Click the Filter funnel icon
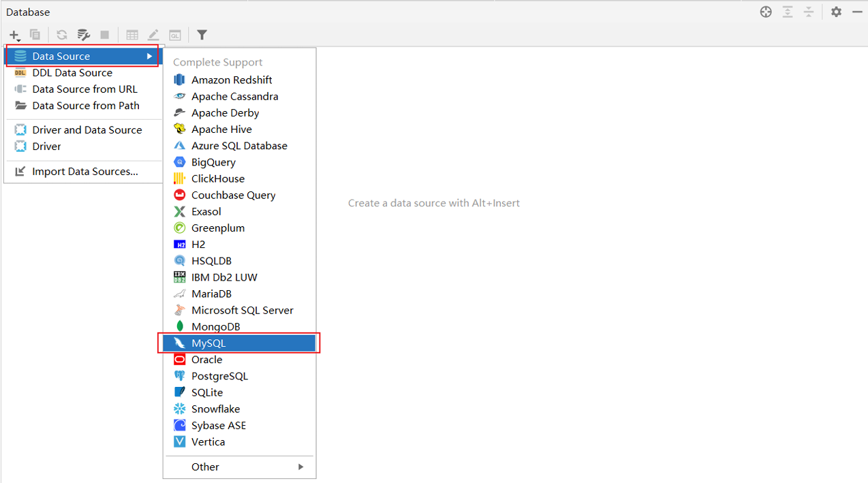The width and height of the screenshot is (868, 483). click(x=202, y=35)
